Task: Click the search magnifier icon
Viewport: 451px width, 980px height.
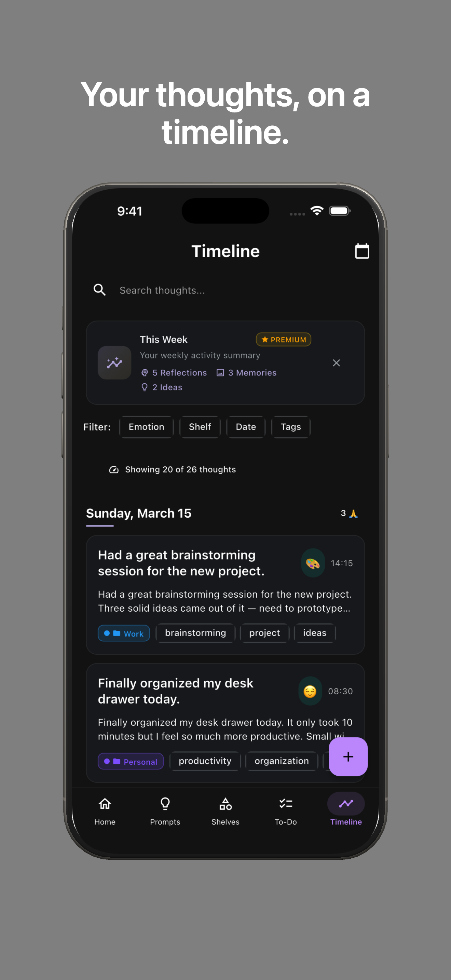Action: coord(100,290)
